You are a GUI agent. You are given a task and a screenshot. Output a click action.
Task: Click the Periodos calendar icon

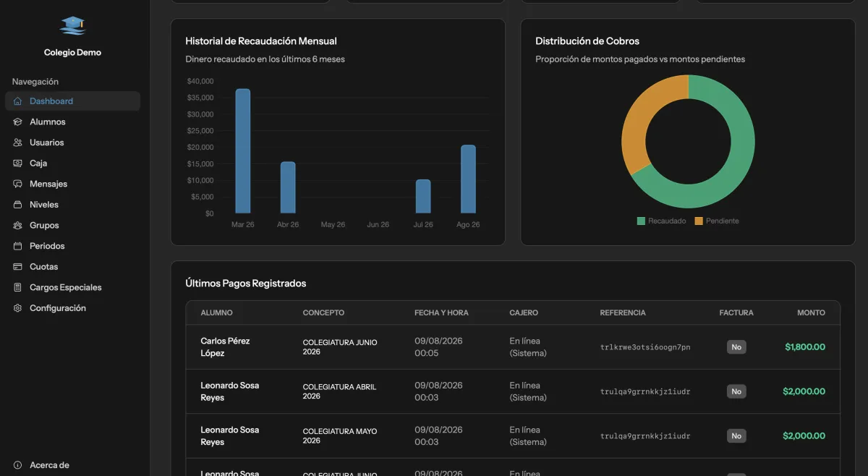tap(17, 246)
